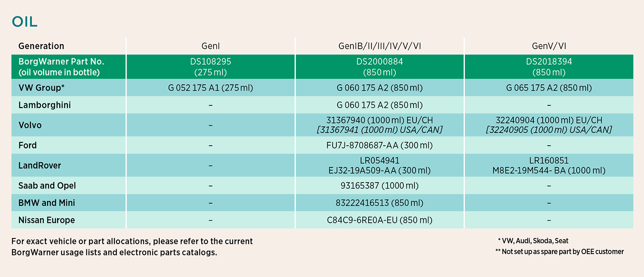This screenshot has width=644, height=277.
Task: Select Nissan Europe part C84C9-6RE0A-EU
Action: click(x=380, y=220)
